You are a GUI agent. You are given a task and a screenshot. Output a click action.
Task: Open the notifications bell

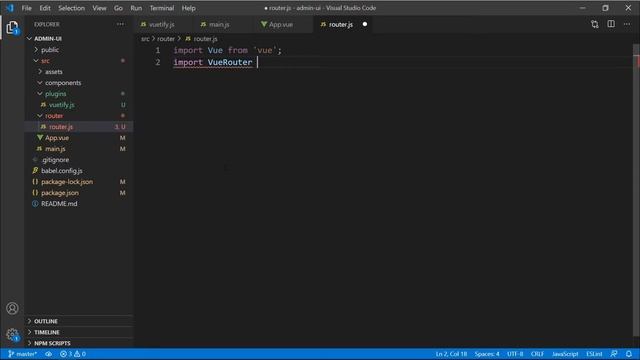pos(629,354)
